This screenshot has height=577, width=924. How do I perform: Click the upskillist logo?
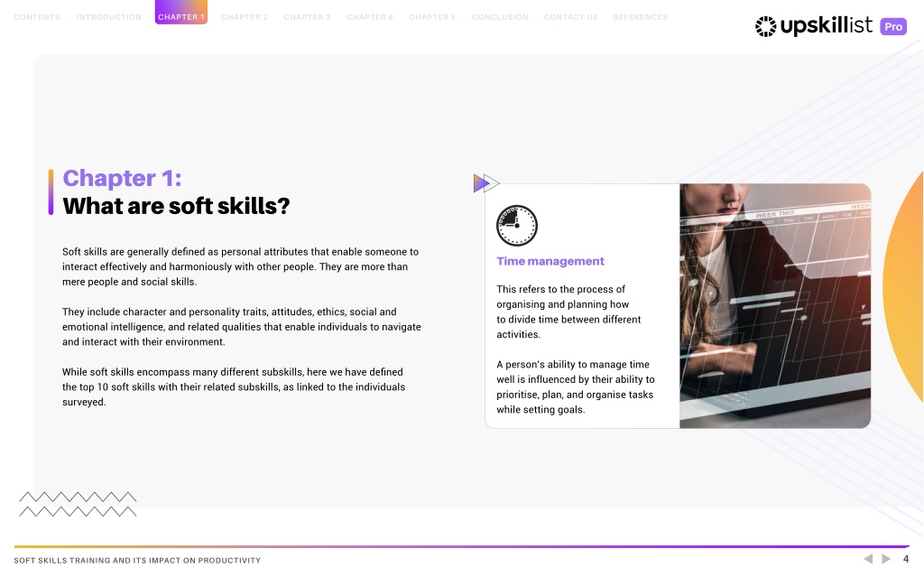tap(814, 26)
